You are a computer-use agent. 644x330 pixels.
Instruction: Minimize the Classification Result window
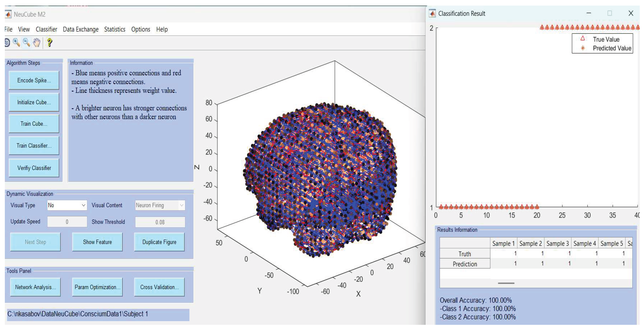(589, 13)
